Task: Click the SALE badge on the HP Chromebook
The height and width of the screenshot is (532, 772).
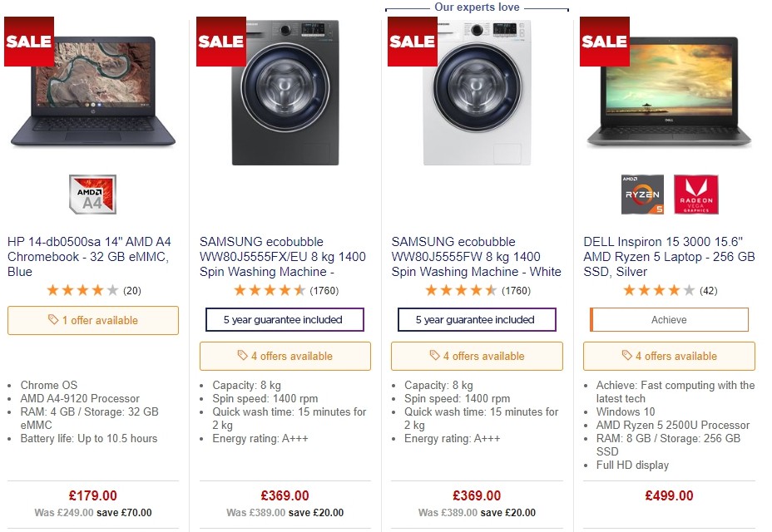Action: point(28,42)
